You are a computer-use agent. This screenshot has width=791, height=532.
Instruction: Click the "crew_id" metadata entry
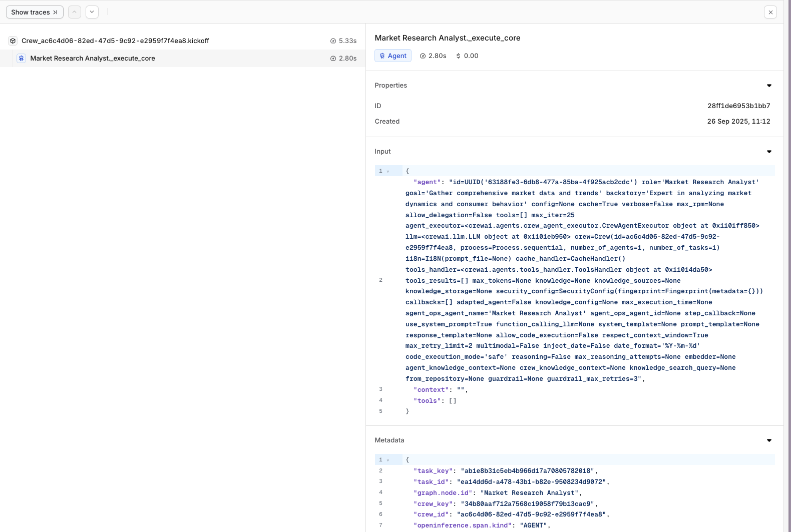512,514
